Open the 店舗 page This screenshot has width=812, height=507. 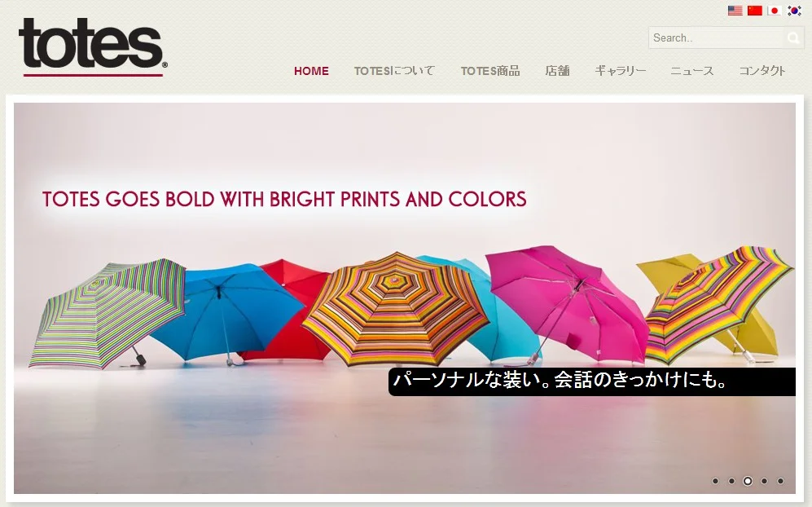pos(557,71)
